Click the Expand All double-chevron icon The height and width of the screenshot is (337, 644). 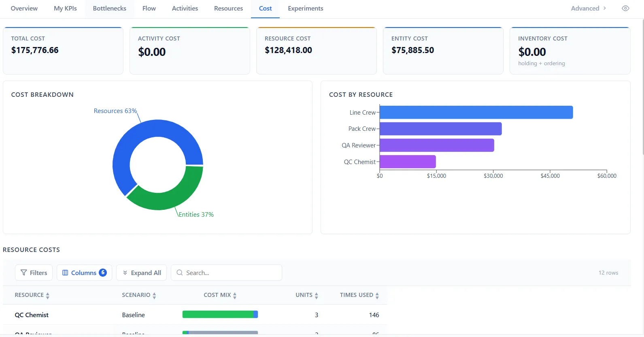(x=125, y=273)
